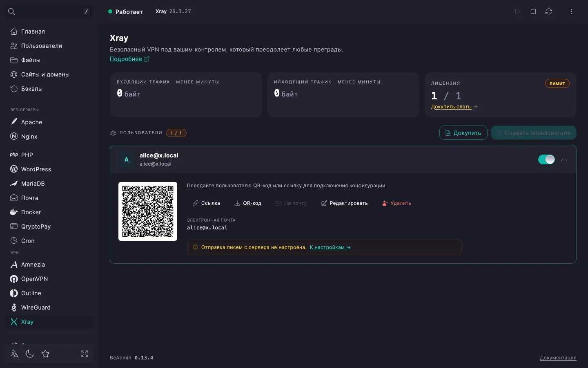The width and height of the screenshot is (588, 368).
Task: Change interface language via translate icon
Action: (14, 354)
